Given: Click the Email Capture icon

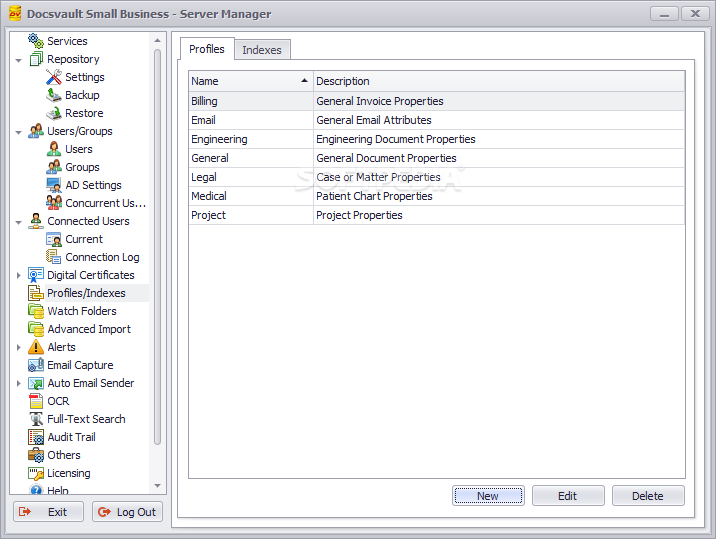Looking at the screenshot, I should [x=36, y=365].
